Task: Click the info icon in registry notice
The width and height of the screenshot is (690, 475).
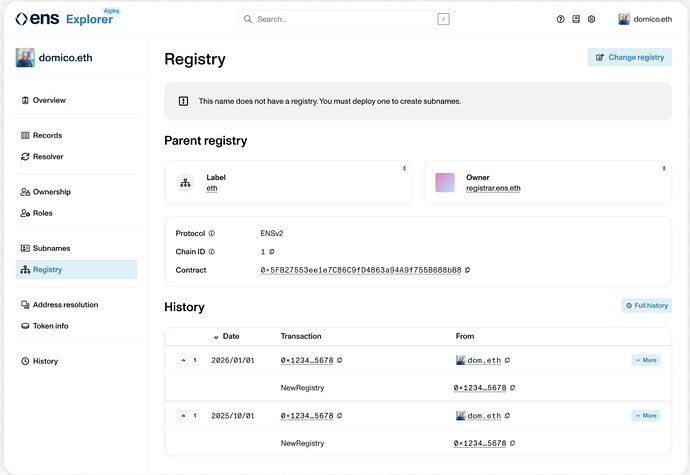Action: [184, 101]
